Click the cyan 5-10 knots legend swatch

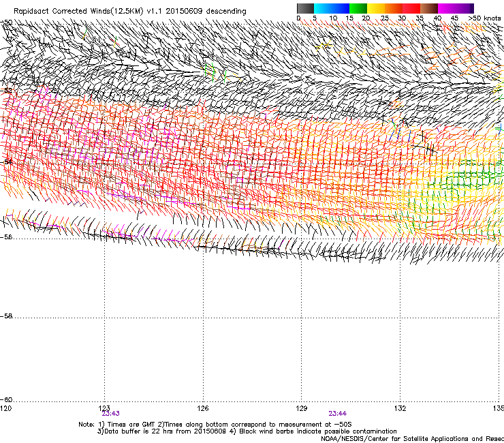coord(323,8)
